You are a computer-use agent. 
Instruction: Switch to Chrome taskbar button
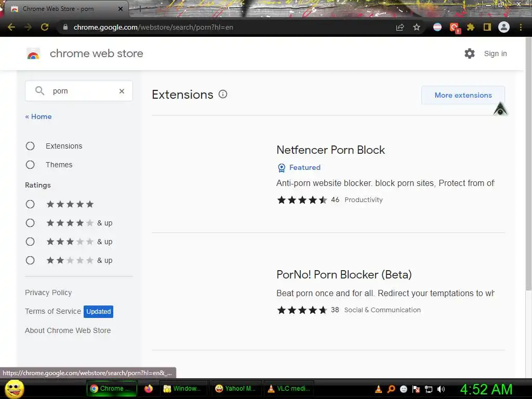pos(112,389)
